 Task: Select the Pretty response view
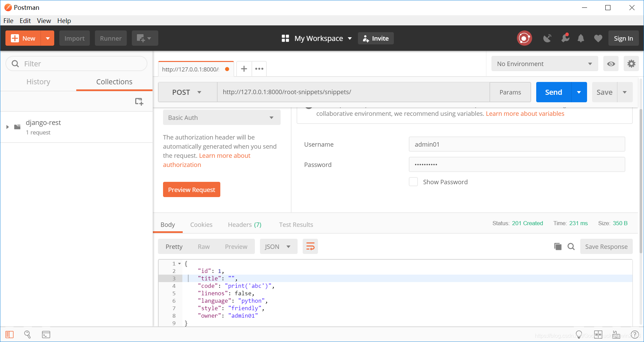pyautogui.click(x=174, y=247)
